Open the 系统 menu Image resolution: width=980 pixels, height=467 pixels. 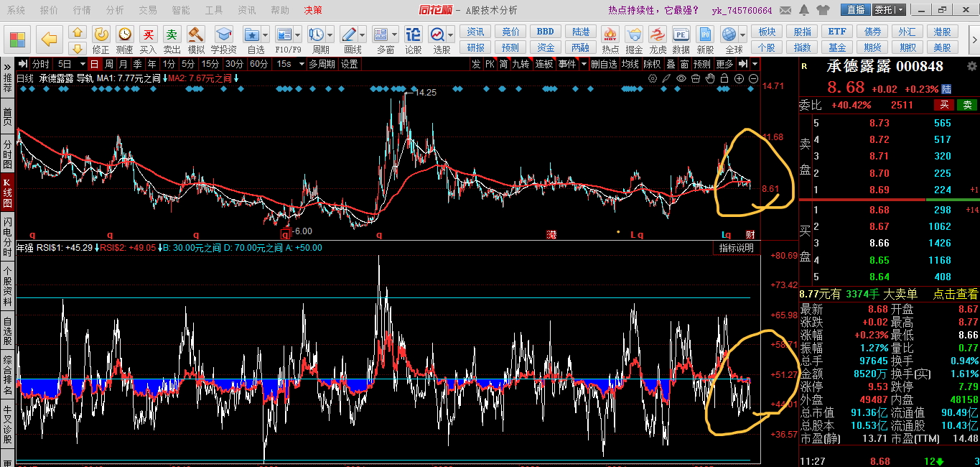click(15, 10)
